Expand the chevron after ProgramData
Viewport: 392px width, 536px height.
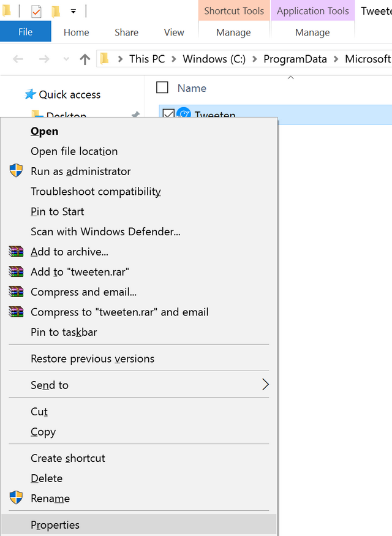click(336, 59)
